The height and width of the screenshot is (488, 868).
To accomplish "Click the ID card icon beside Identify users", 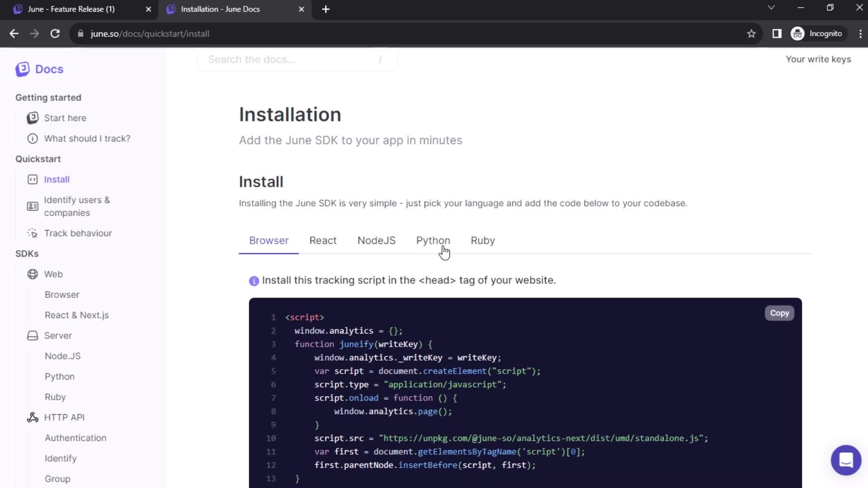I will point(33,206).
